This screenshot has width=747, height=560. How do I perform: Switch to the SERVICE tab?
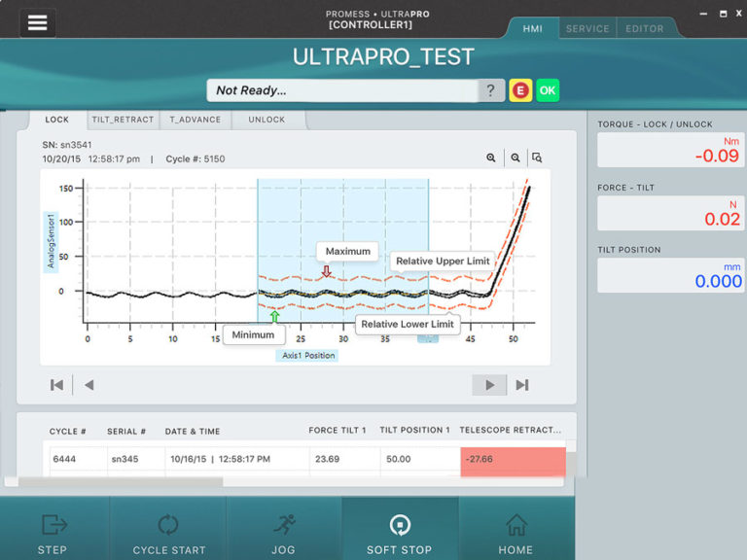coord(587,29)
